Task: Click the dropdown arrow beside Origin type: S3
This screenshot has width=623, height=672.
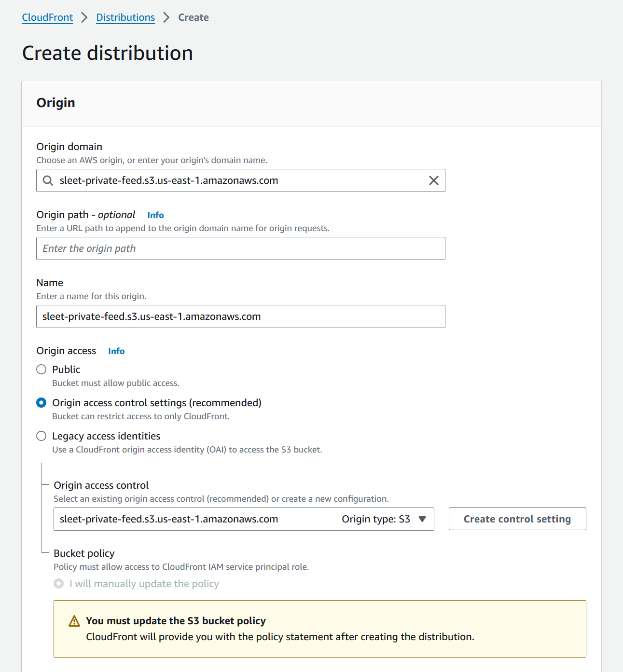Action: (422, 519)
